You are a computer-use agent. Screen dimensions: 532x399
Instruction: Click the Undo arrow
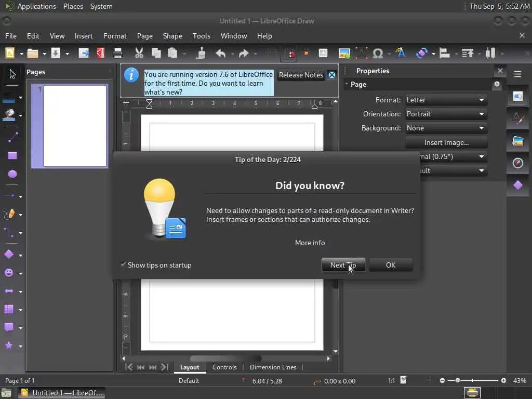click(x=220, y=54)
